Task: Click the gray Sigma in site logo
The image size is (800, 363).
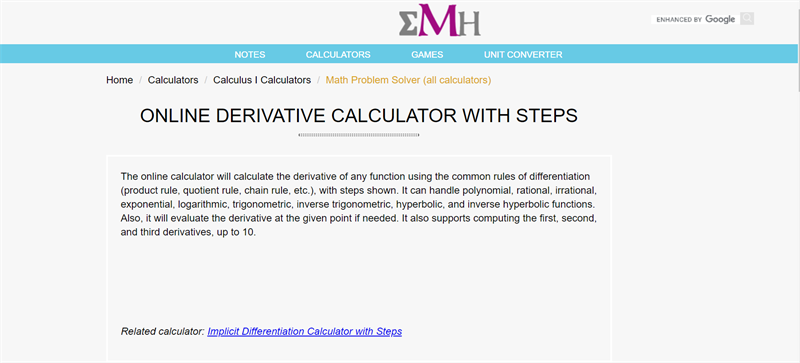Action: [408, 22]
